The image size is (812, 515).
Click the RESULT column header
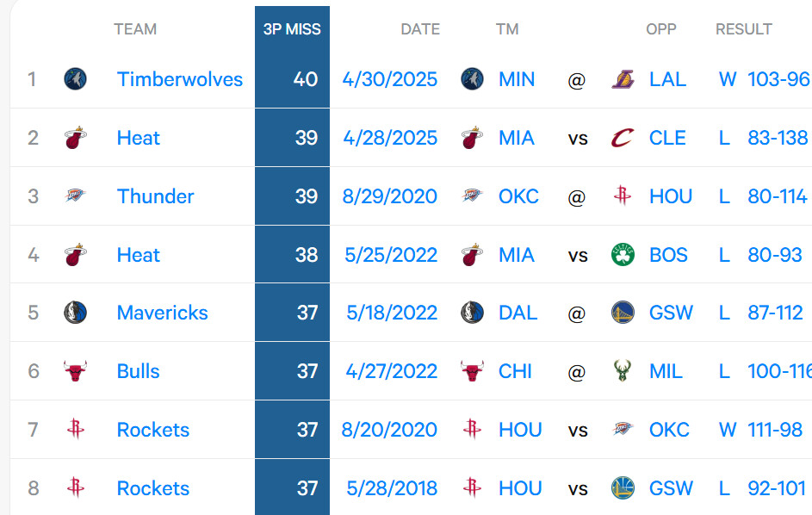[744, 29]
